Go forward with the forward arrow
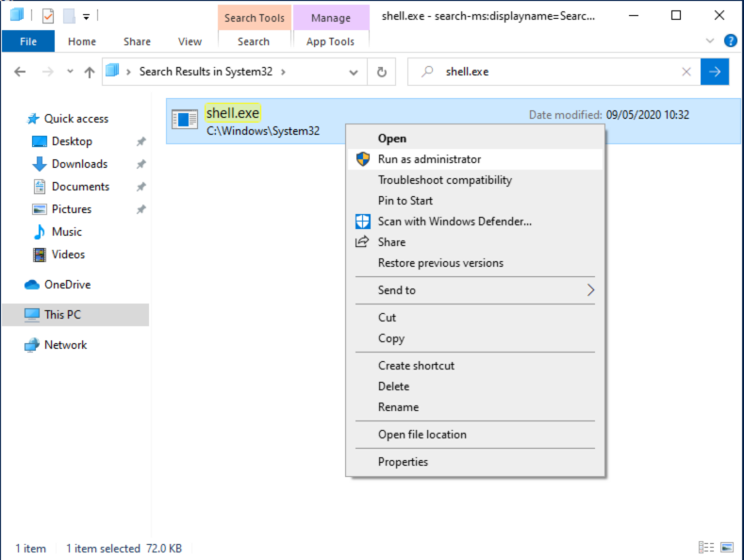The height and width of the screenshot is (560, 744). tap(48, 72)
